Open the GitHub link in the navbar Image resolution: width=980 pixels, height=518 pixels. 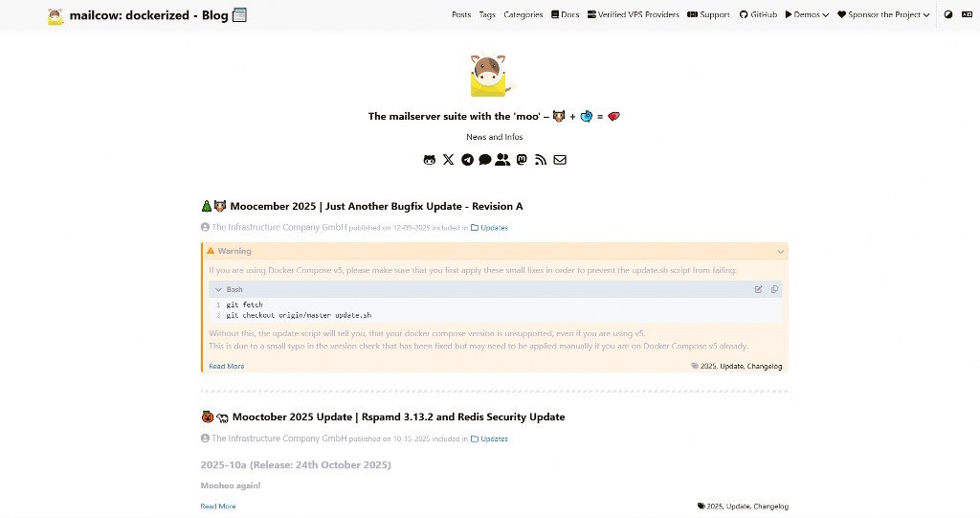coord(758,14)
